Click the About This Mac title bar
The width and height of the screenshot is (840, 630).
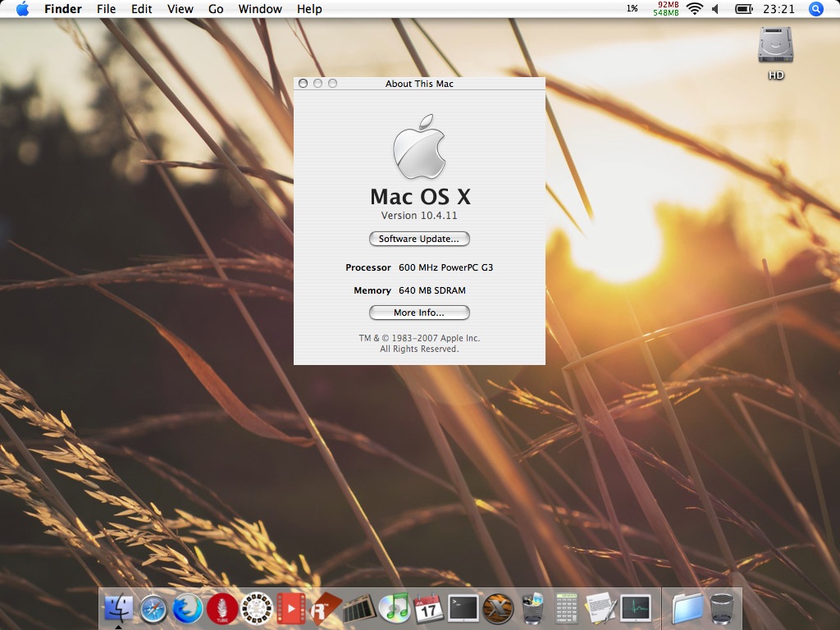tap(419, 84)
